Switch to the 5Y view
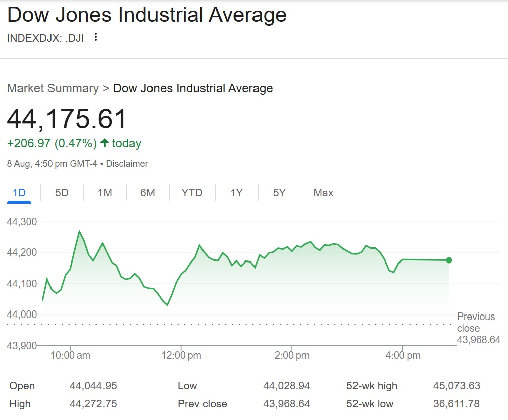The height and width of the screenshot is (420, 508). tap(279, 192)
